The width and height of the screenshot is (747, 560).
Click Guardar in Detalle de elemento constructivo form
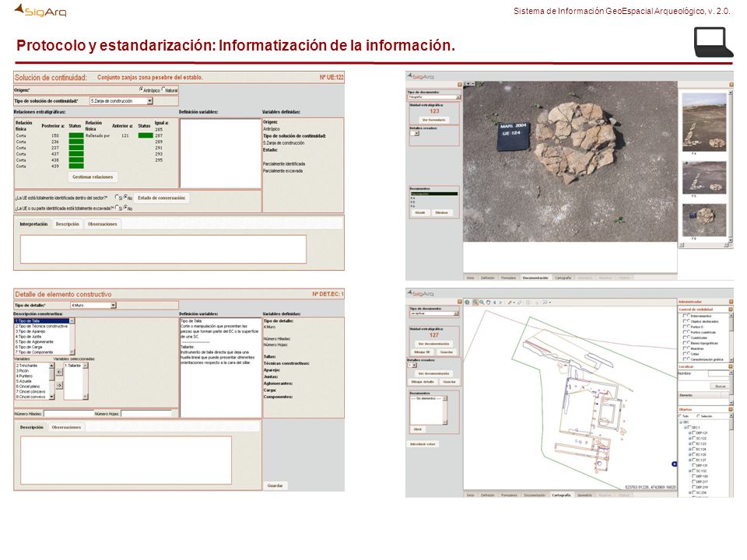click(x=275, y=485)
